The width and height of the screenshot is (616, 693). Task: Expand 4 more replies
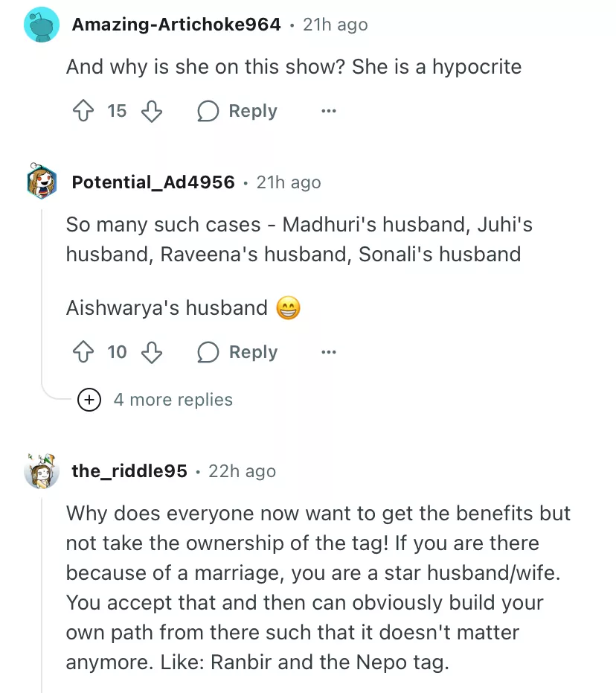coord(173,400)
